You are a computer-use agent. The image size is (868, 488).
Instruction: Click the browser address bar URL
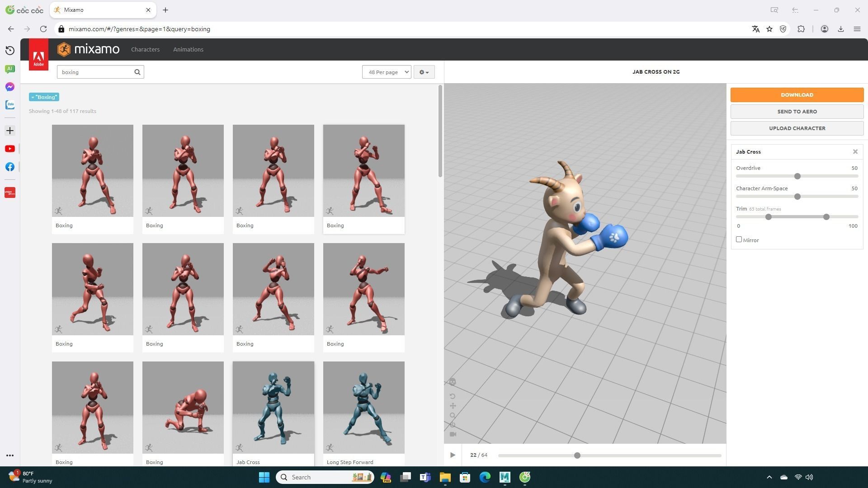tap(139, 29)
